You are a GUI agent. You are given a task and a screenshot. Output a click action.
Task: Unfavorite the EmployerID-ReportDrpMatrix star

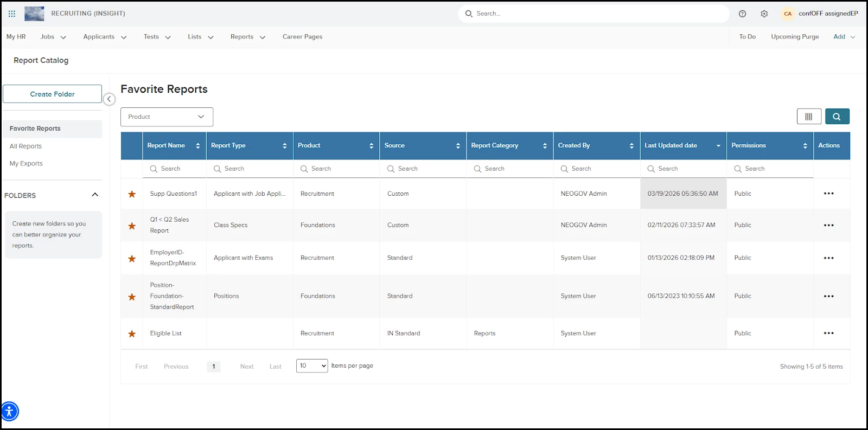pyautogui.click(x=132, y=259)
